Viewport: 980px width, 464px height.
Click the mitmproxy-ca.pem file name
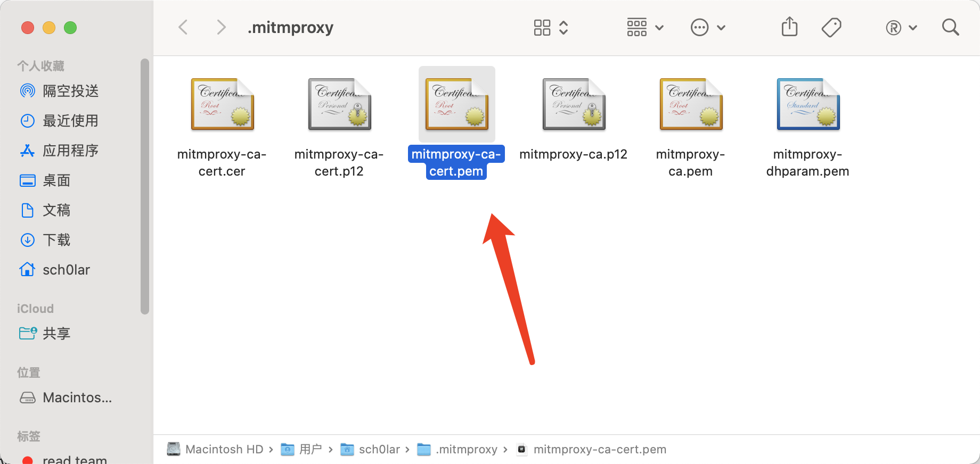click(x=691, y=162)
